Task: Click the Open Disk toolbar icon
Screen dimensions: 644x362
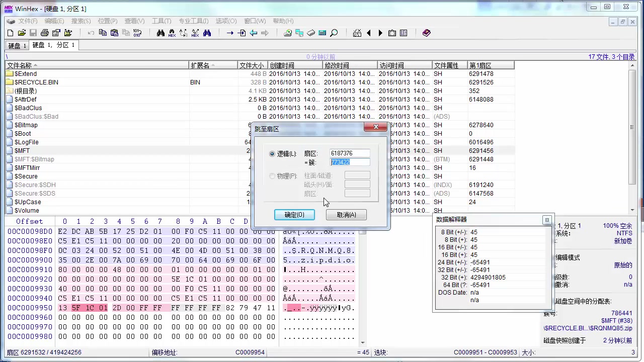Action: [x=288, y=33]
